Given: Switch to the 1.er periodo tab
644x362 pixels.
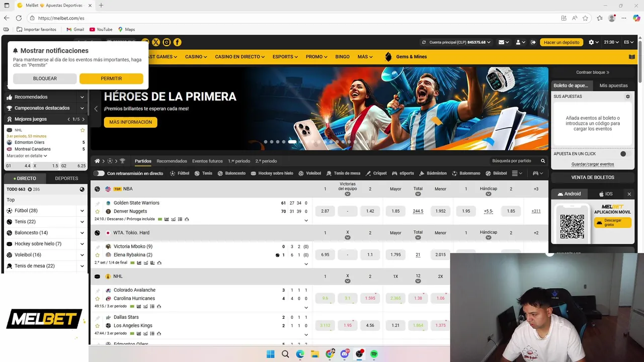Looking at the screenshot, I should tap(239, 161).
